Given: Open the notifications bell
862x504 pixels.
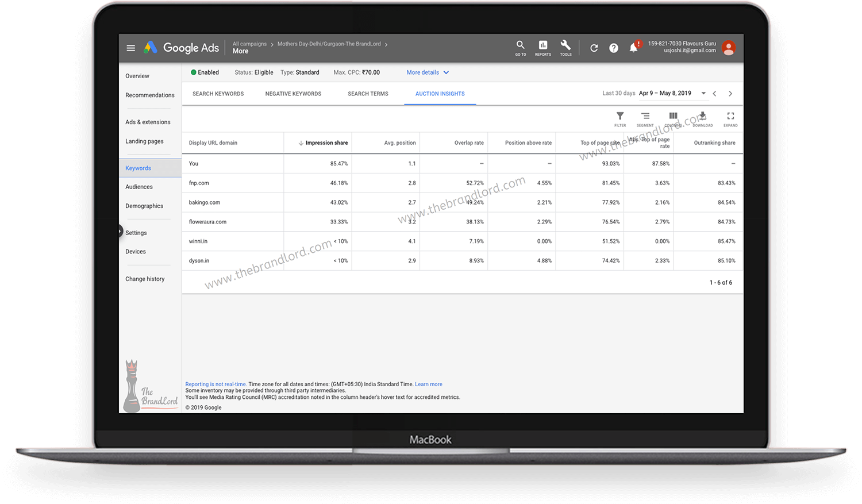Looking at the screenshot, I should (634, 48).
